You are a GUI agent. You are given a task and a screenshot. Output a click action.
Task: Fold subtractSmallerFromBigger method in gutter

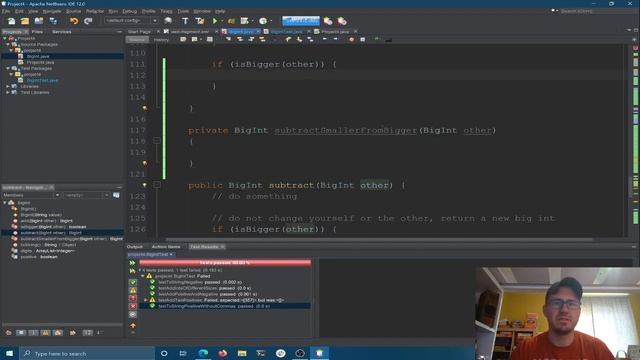pyautogui.click(x=157, y=140)
